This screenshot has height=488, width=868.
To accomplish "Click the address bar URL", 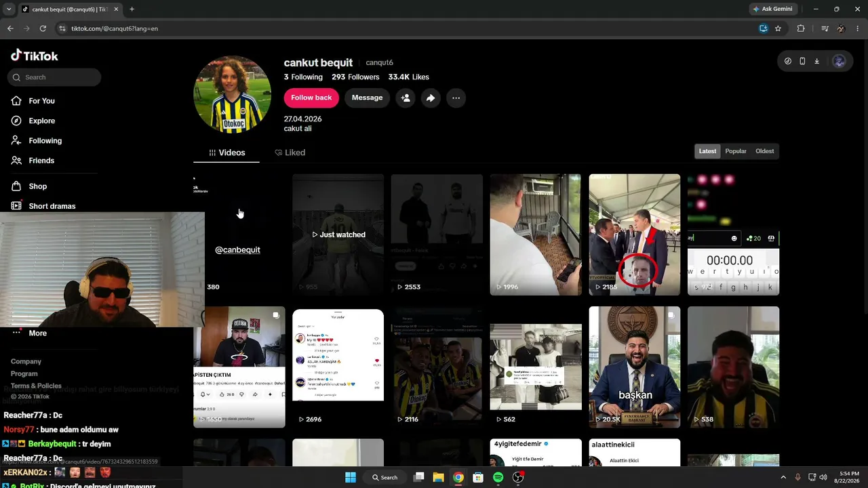I will [115, 28].
